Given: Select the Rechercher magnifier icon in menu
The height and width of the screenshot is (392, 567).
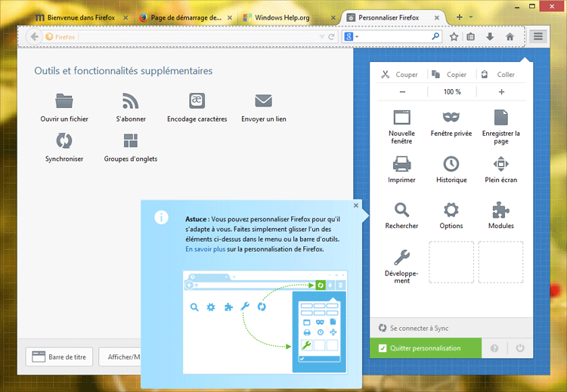Looking at the screenshot, I should click(x=401, y=210).
